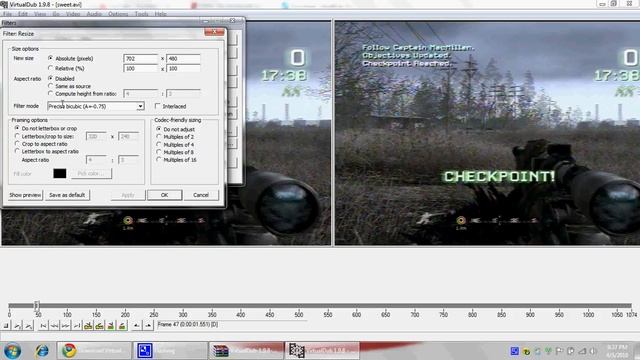
Task: Set the mark-in selection start
Action: (x=137, y=326)
